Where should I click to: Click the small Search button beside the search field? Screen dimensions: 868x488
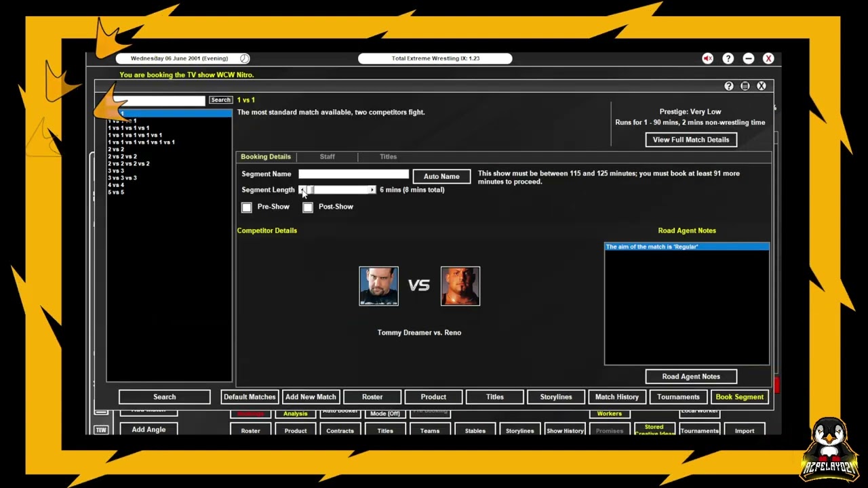coord(220,100)
